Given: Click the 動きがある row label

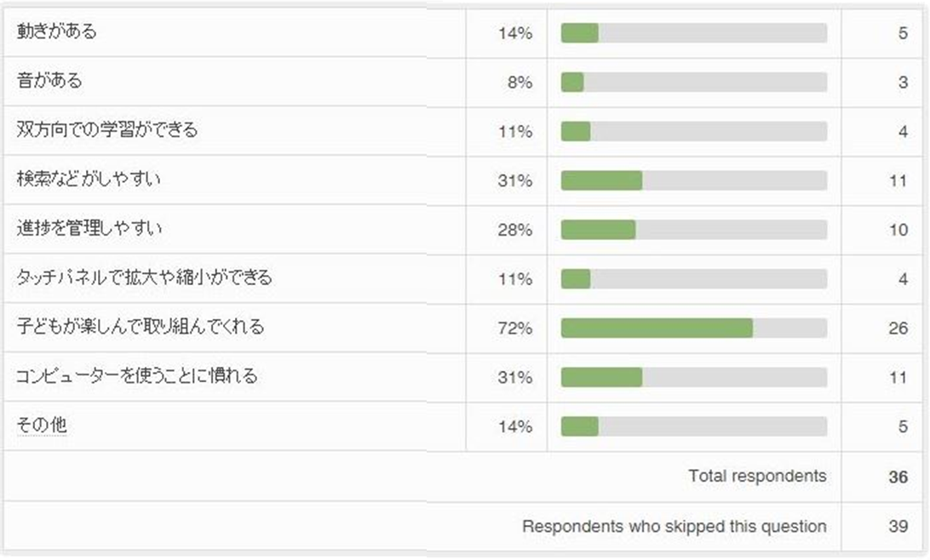Looking at the screenshot, I should coord(57,32).
